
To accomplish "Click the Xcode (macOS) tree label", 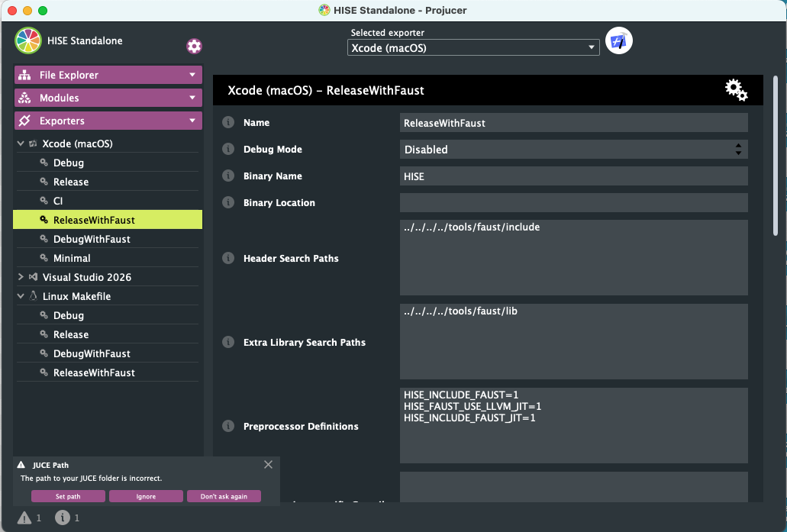I will click(77, 143).
